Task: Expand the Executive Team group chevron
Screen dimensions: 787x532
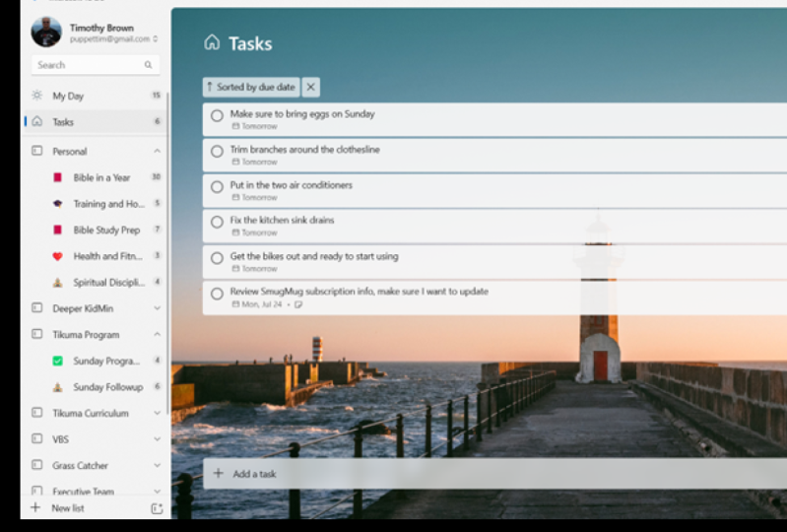Action: pyautogui.click(x=157, y=492)
